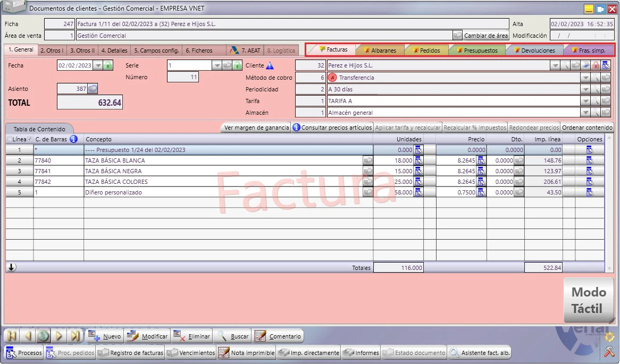The height and width of the screenshot is (364, 620).
Task: Click the Ver margen de ganancia button
Action: pyautogui.click(x=256, y=128)
